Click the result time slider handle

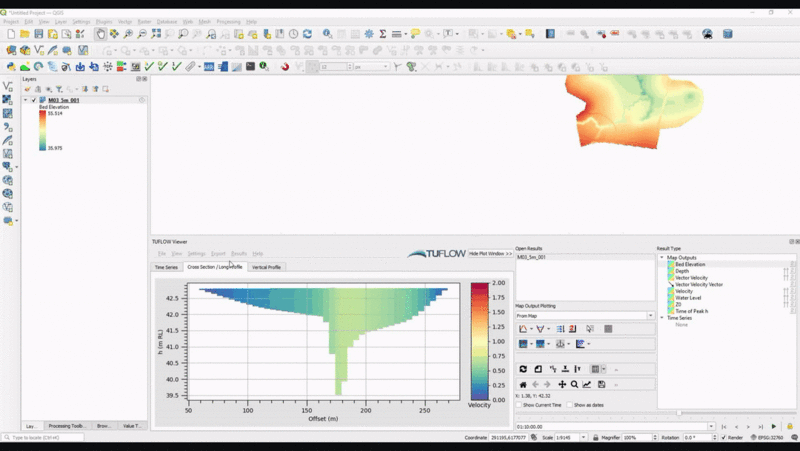679,412
